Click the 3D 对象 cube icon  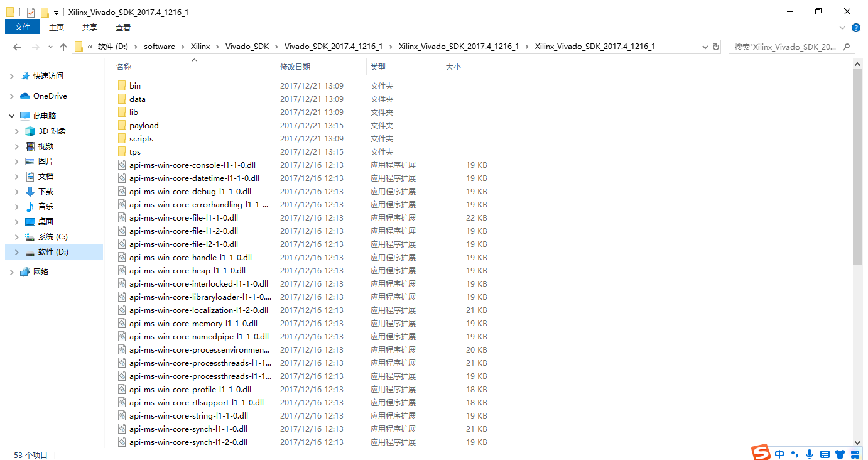[30, 131]
